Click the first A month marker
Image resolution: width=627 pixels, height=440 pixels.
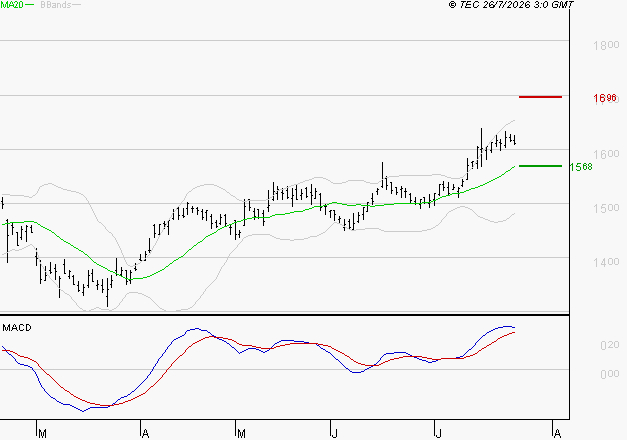point(146,433)
